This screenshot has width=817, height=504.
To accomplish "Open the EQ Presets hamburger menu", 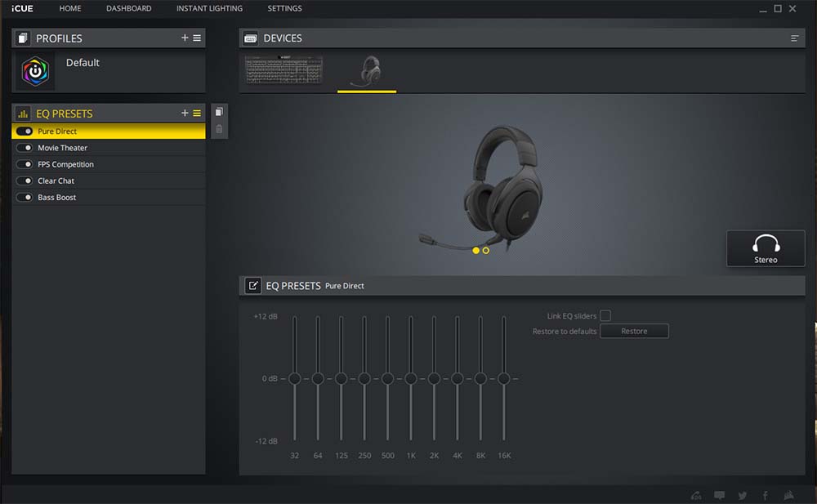I will [x=197, y=114].
